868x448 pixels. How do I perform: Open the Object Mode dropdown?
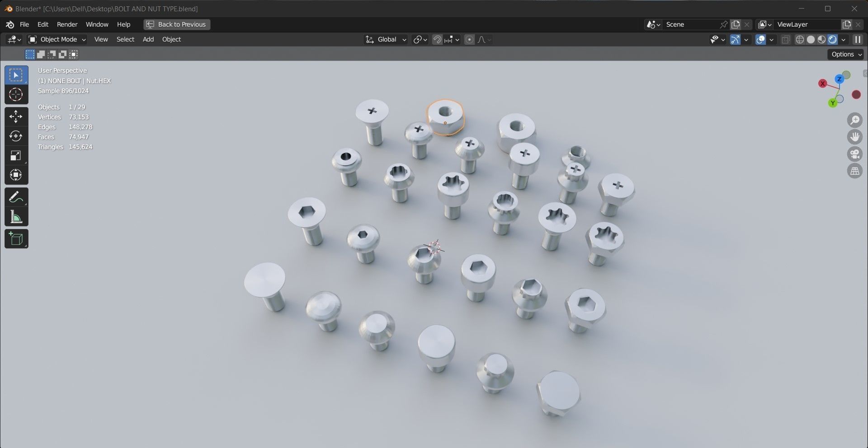[57, 39]
